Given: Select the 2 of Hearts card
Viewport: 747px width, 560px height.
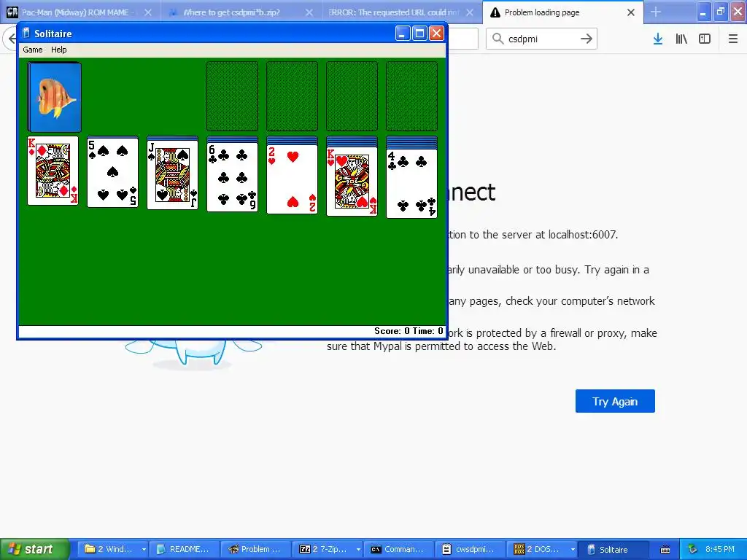Looking at the screenshot, I should click(x=292, y=179).
